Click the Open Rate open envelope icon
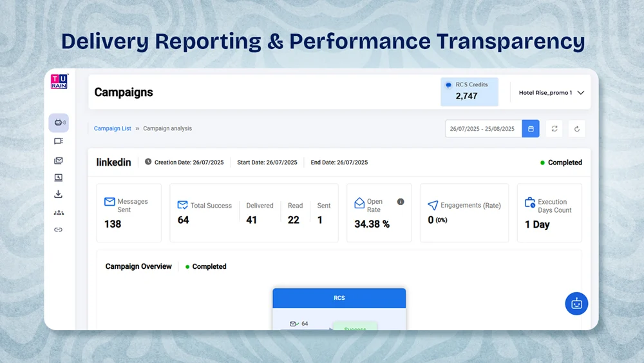 coord(359,203)
